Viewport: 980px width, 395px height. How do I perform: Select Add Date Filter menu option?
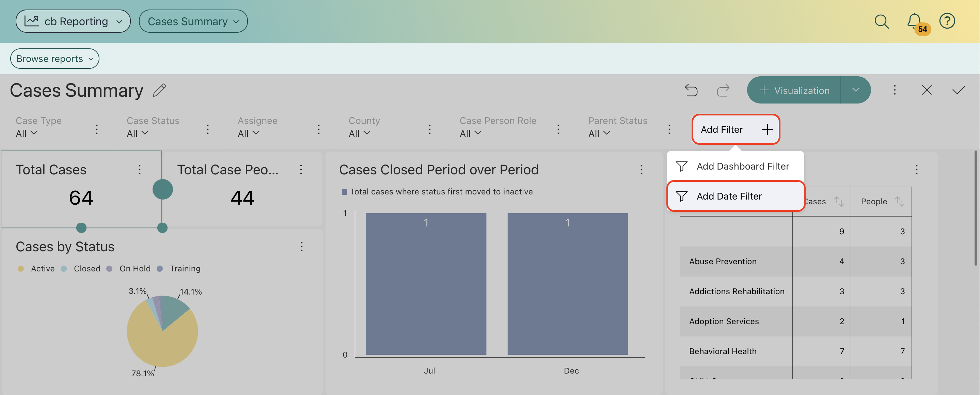pos(729,196)
